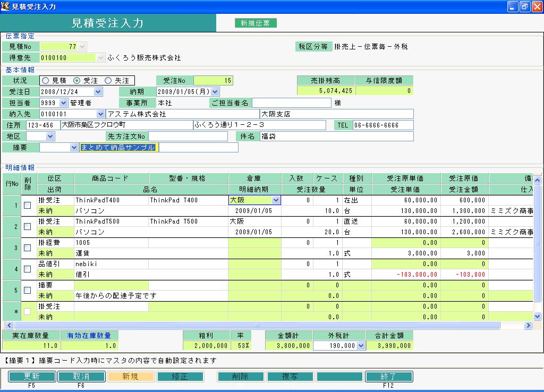Click the 先方注文No input field
The height and width of the screenshot is (392, 544).
tap(188, 137)
